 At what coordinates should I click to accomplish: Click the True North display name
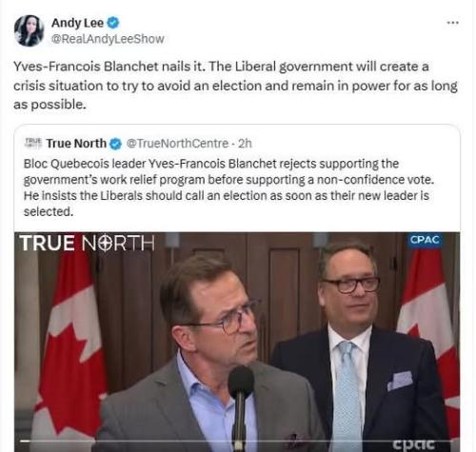(76, 144)
